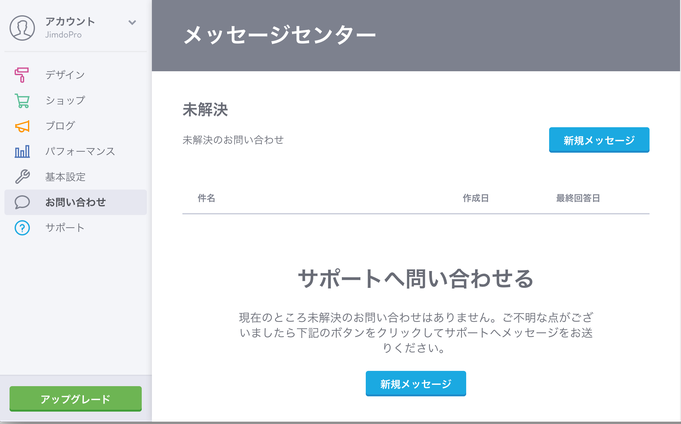Click the JimdoPro plan label

click(x=63, y=35)
